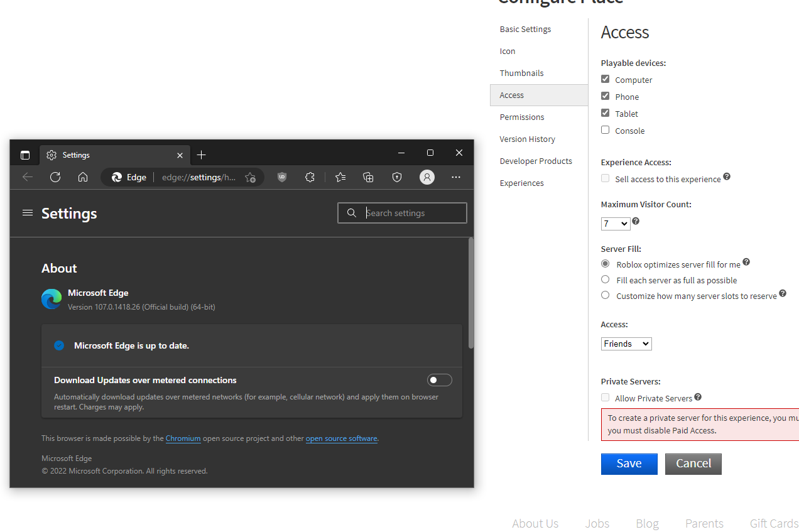Go back using Edge back arrow
799x532 pixels.
[x=28, y=177]
